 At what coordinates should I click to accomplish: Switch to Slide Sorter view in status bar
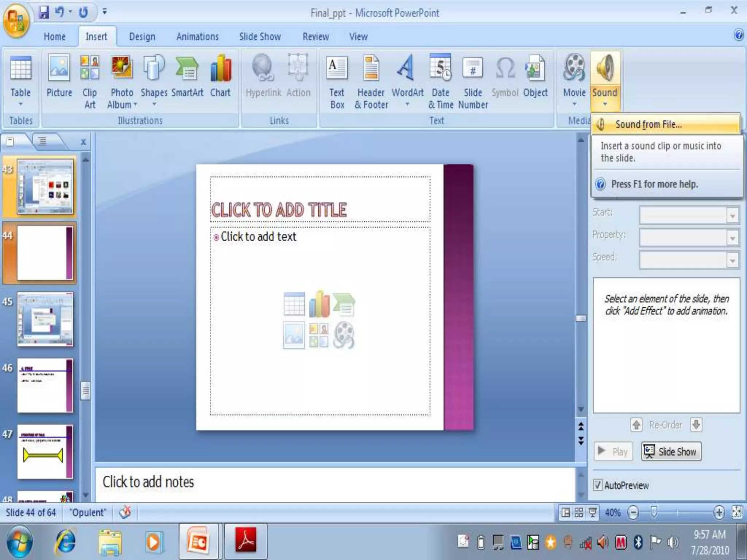click(x=579, y=513)
